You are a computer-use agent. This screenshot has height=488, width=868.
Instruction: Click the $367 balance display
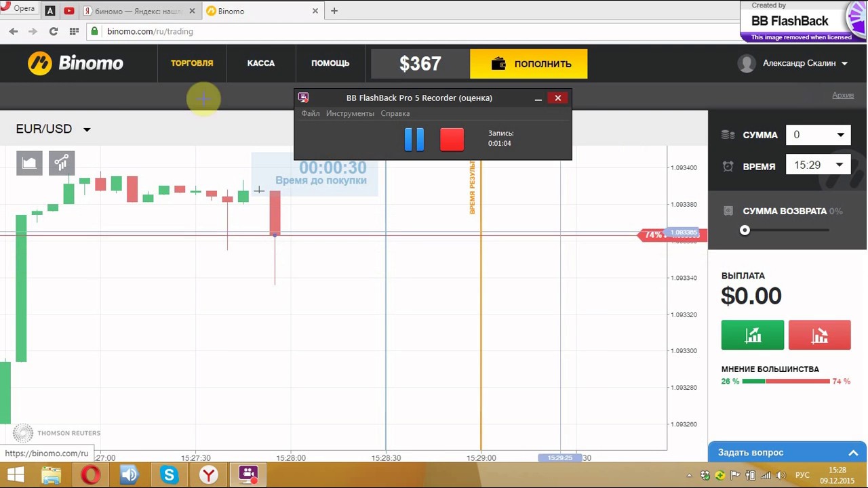coord(420,64)
